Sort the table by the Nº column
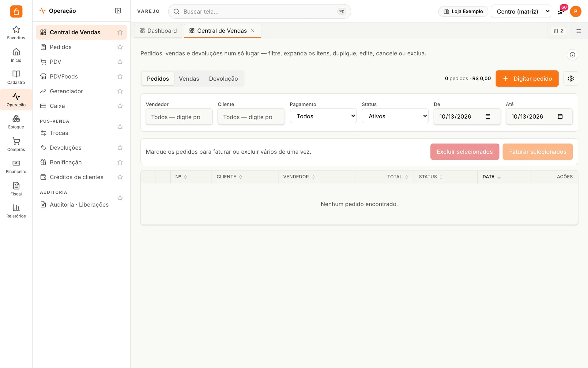The height and width of the screenshot is (368, 588). (x=181, y=177)
